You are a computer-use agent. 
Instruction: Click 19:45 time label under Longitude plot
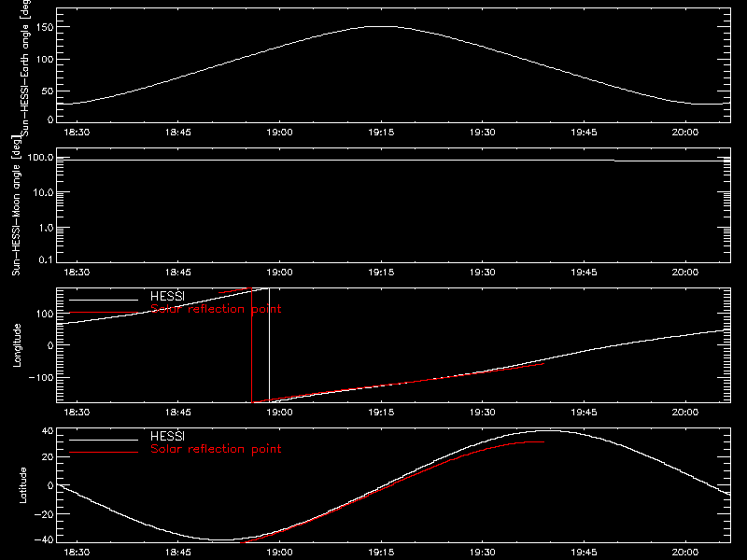[584, 412]
